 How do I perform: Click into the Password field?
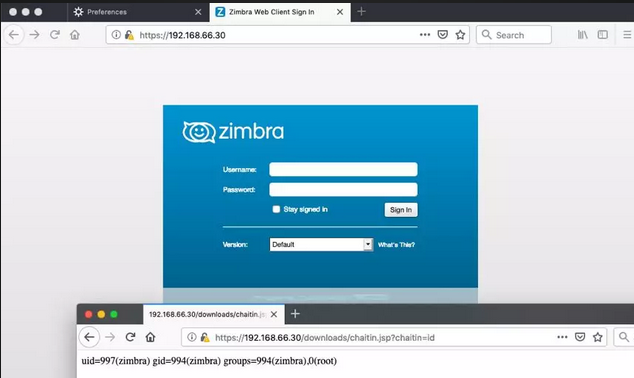coord(343,189)
